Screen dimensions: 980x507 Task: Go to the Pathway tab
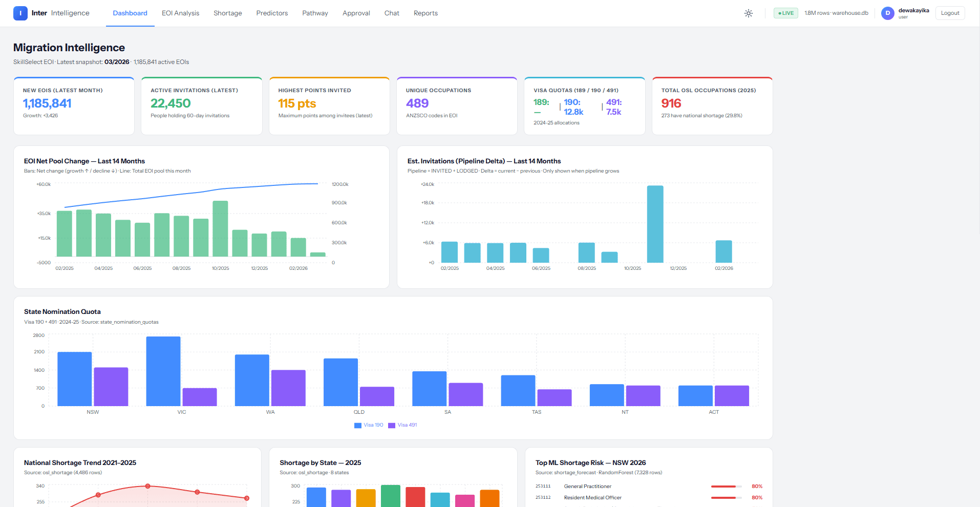pos(315,13)
